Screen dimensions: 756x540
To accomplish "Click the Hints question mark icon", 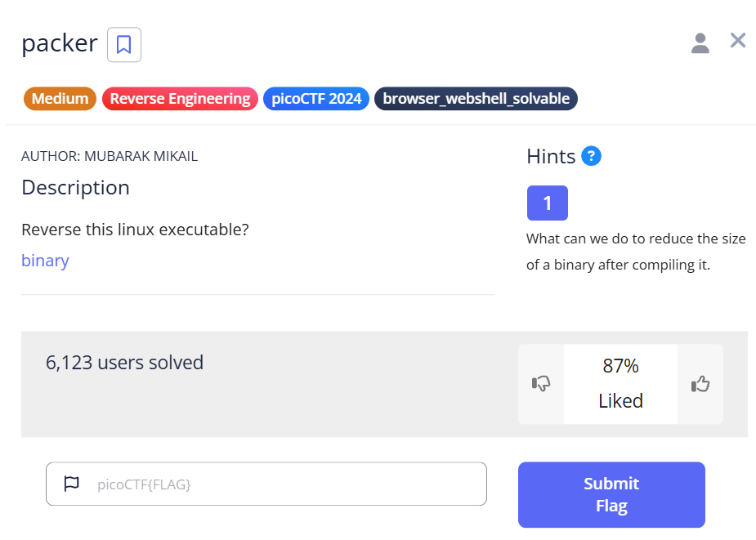I will click(x=591, y=156).
